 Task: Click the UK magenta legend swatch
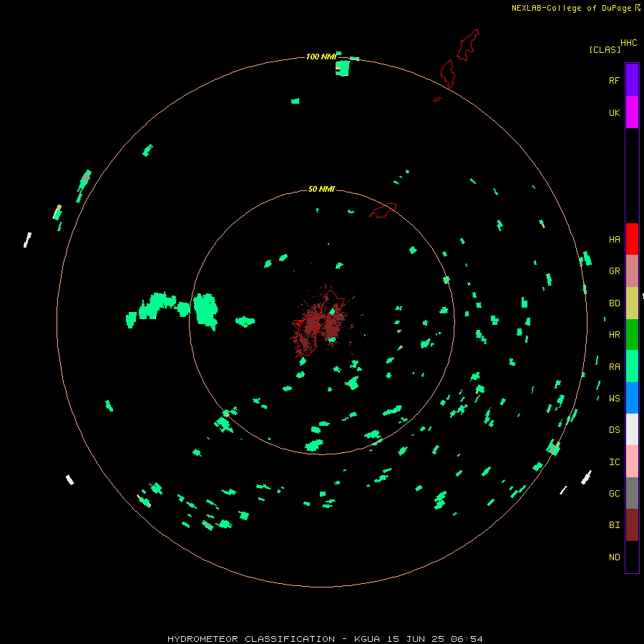pos(632,112)
